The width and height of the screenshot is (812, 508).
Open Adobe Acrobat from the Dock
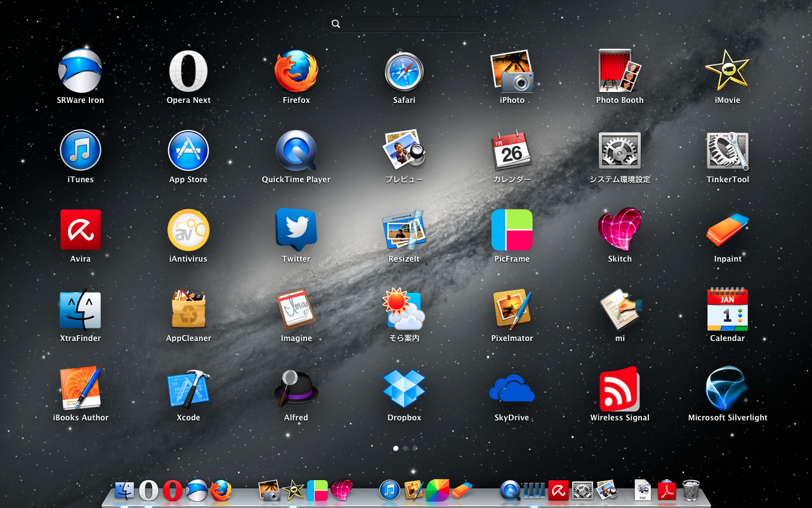click(667, 490)
